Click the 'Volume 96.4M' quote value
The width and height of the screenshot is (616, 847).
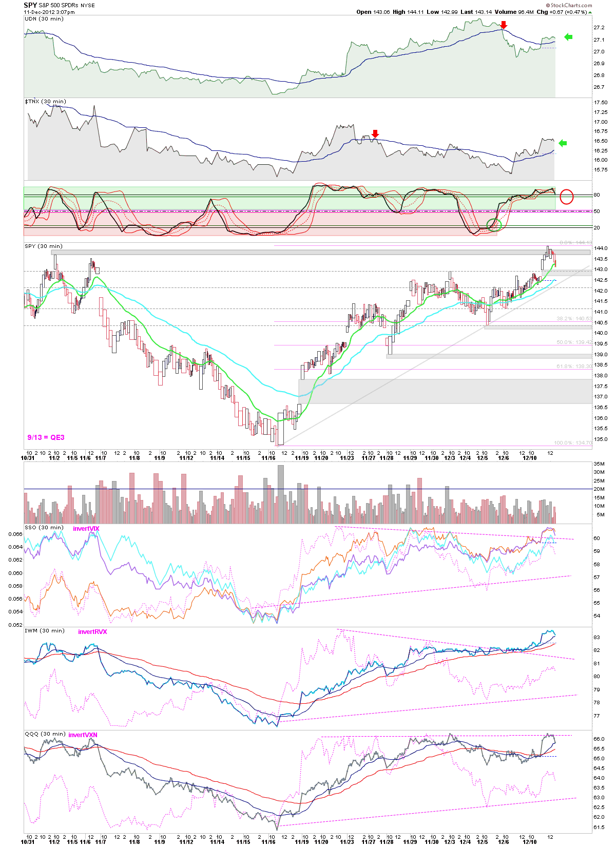tap(514, 12)
